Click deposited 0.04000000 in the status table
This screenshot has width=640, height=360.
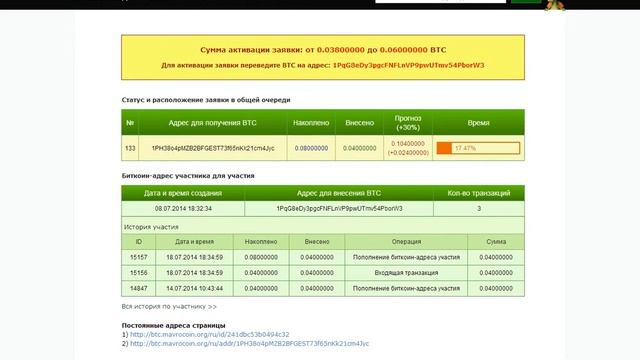pyautogui.click(x=360, y=148)
